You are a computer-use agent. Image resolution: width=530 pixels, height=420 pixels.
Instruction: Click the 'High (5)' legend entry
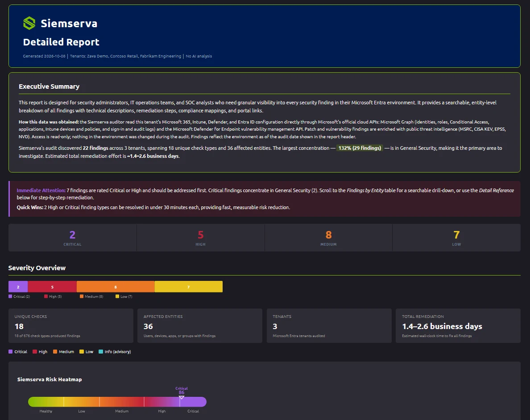53,296
